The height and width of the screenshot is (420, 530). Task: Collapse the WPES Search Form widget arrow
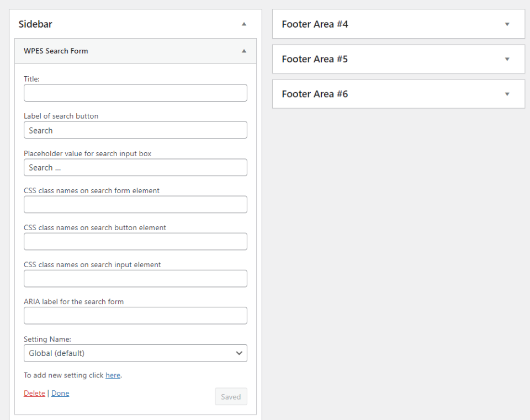[x=244, y=51]
